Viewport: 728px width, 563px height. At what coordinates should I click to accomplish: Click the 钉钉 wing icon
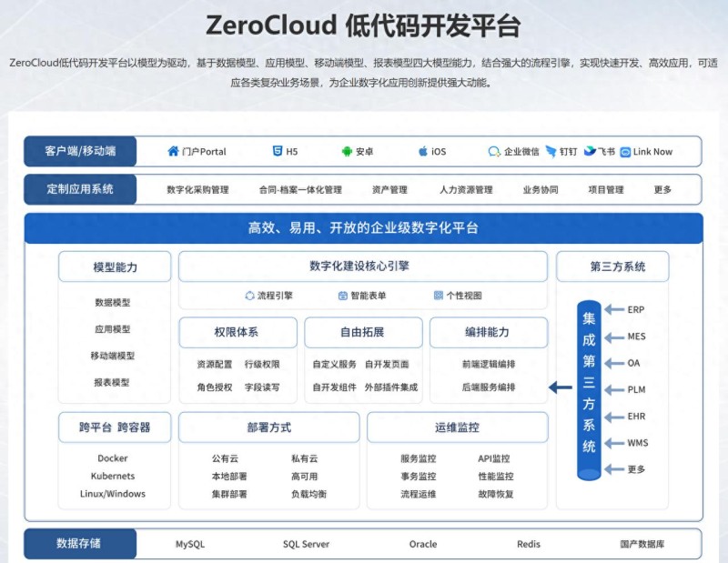coord(551,151)
